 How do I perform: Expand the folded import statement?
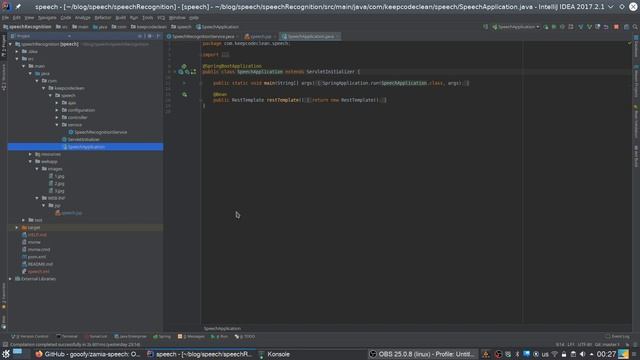(225, 55)
